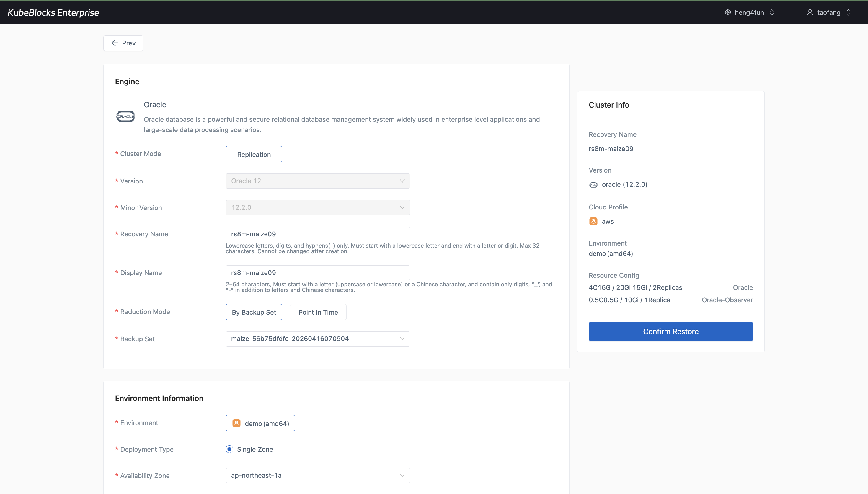The image size is (868, 494).
Task: Click the aws icon under Cloud Profile
Action: (593, 221)
